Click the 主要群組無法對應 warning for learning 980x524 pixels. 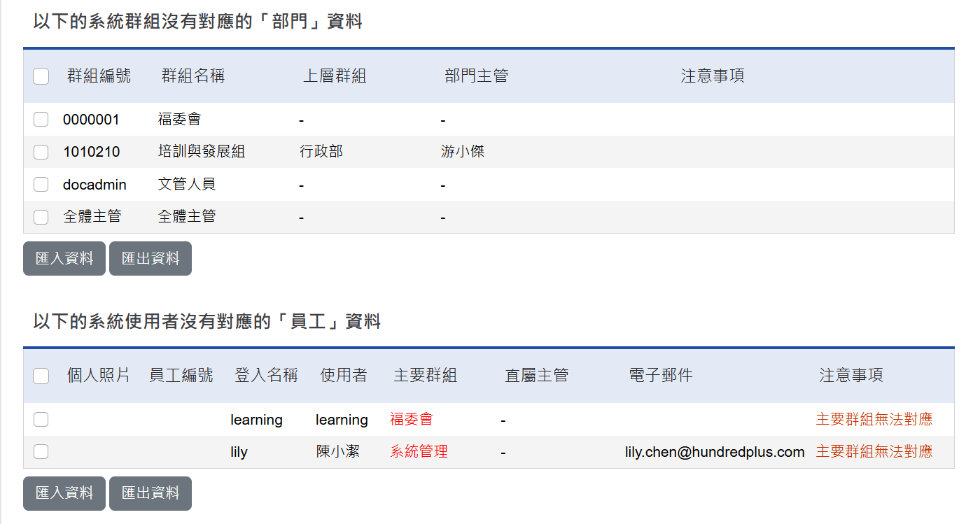pos(874,419)
